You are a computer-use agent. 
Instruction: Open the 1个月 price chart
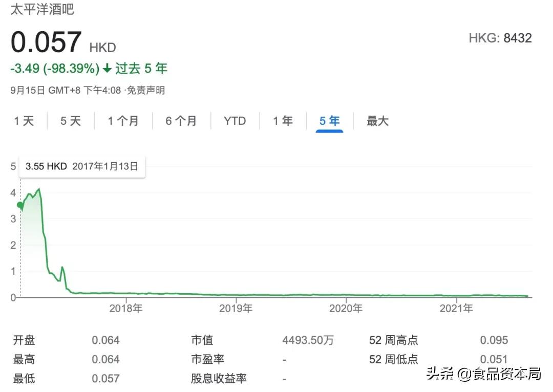[x=123, y=121]
